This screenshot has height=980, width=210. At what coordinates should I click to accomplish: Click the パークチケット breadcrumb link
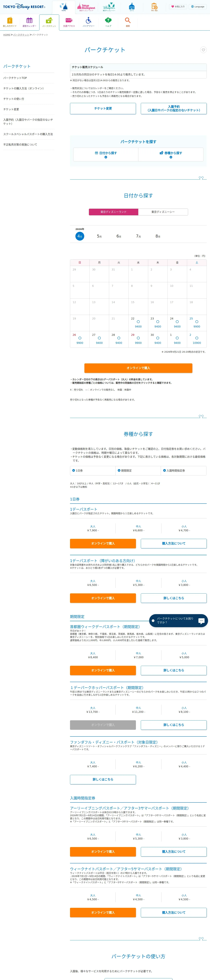[x=21, y=35]
